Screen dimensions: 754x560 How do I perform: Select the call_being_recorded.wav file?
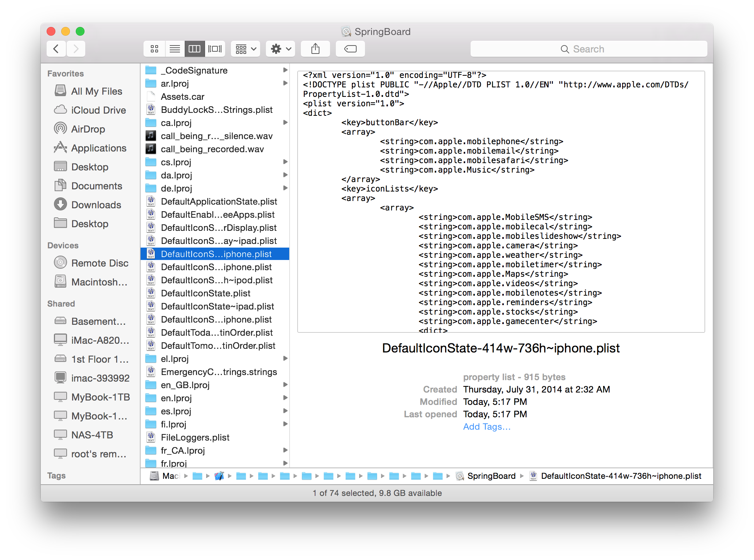212,149
